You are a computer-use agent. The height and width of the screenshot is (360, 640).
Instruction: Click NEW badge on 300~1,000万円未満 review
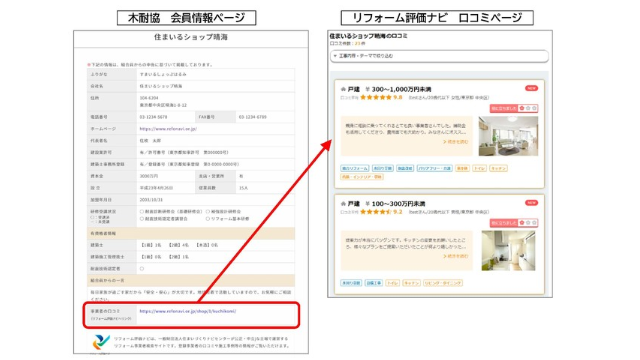pyautogui.click(x=531, y=88)
